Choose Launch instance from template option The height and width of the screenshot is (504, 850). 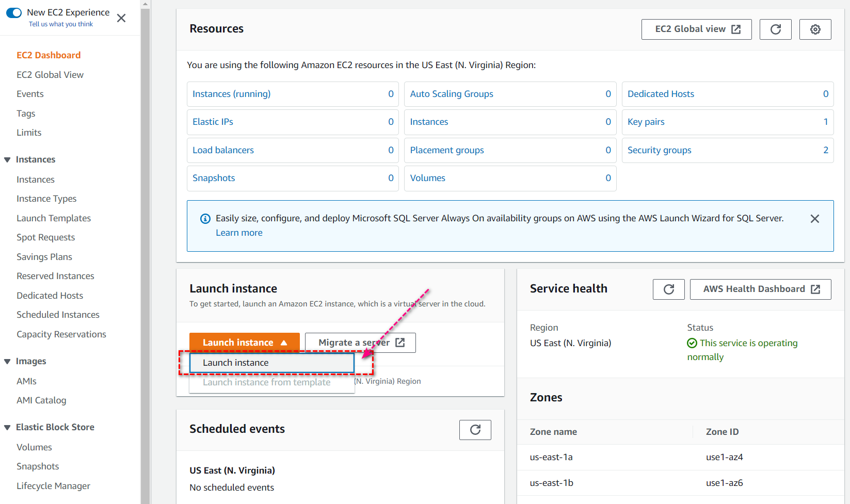[x=266, y=382]
